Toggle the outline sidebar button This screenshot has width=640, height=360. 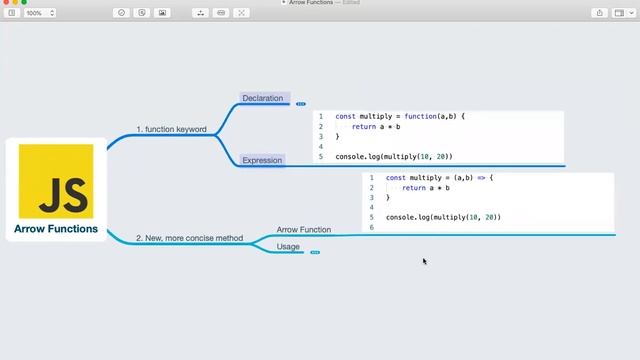click(12, 13)
